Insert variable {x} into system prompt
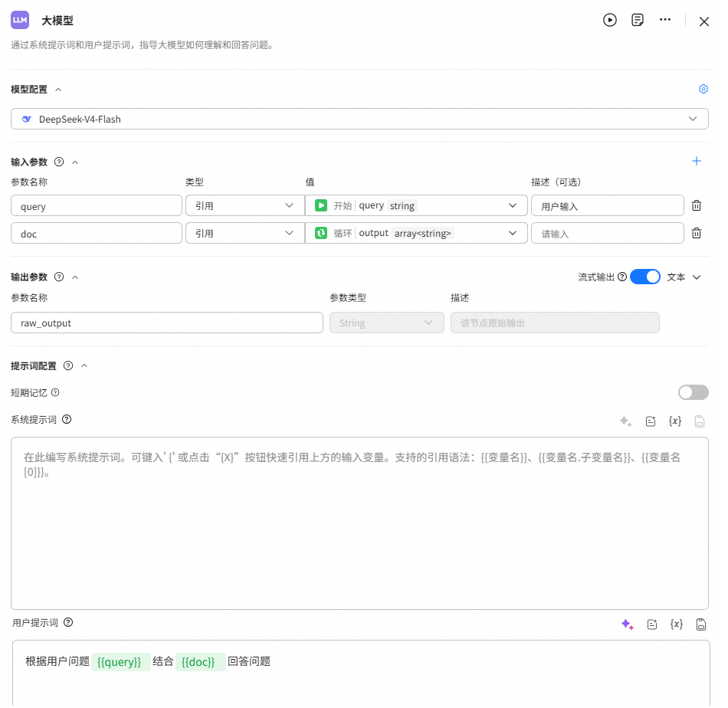 click(674, 421)
